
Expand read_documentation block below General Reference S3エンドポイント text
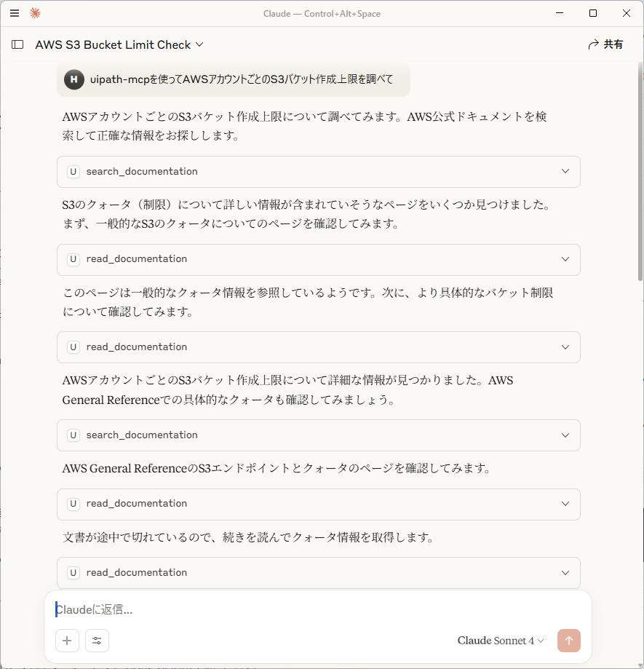(319, 504)
